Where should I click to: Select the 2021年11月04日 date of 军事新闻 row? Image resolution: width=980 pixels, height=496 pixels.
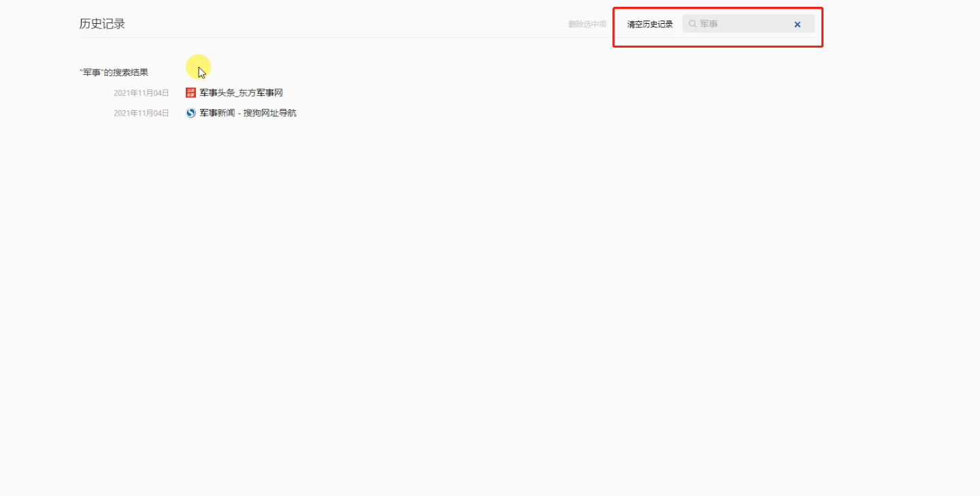tap(141, 114)
